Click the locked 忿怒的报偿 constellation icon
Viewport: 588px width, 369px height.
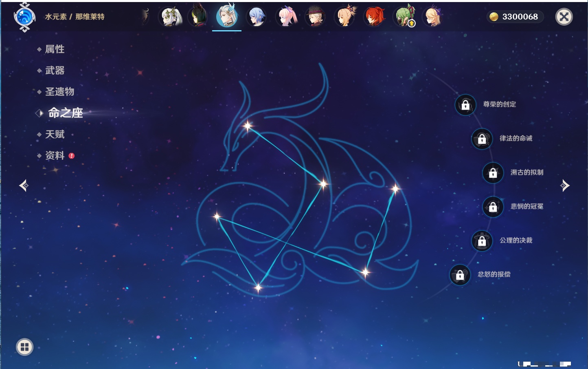(x=460, y=275)
